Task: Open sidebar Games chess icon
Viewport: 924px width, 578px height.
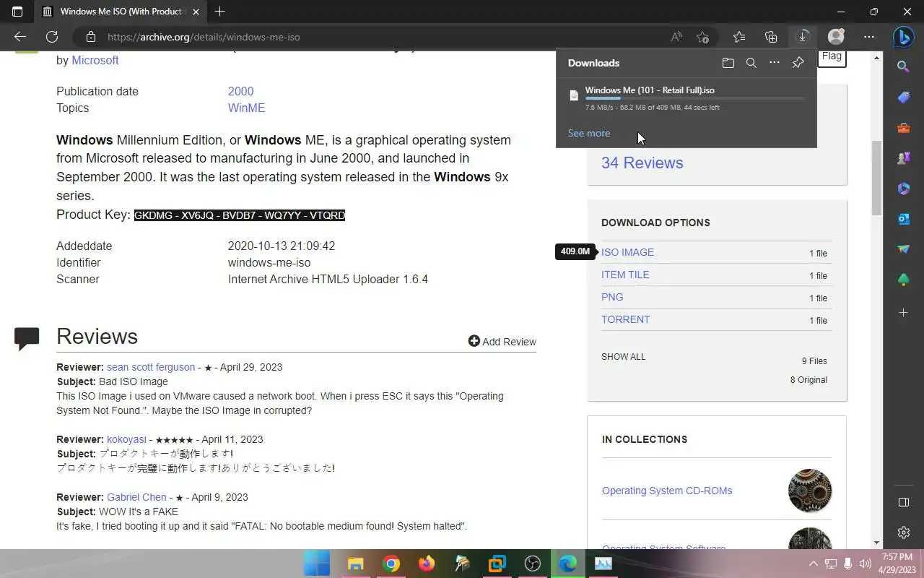Action: pyautogui.click(x=903, y=158)
